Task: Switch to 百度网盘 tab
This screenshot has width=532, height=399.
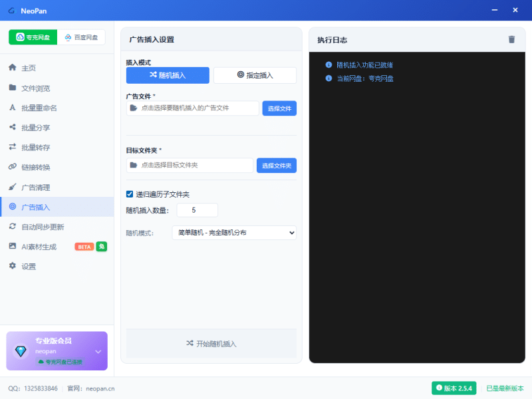Action: pos(81,37)
